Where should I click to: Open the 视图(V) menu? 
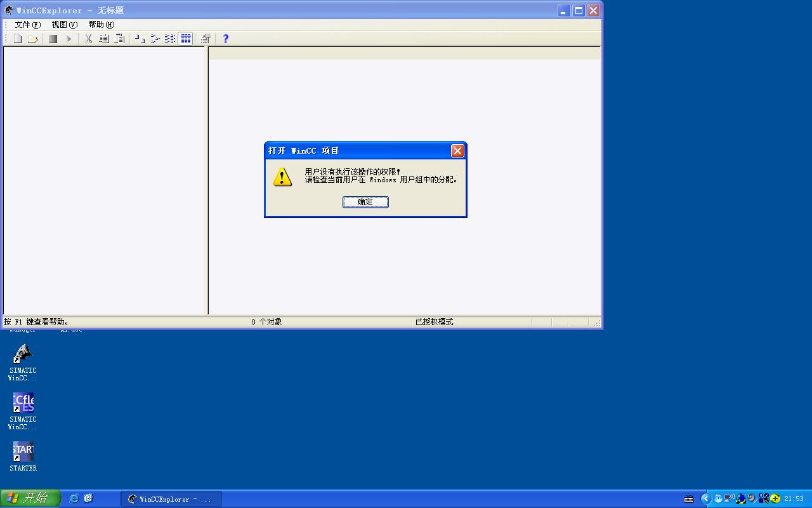(64, 24)
